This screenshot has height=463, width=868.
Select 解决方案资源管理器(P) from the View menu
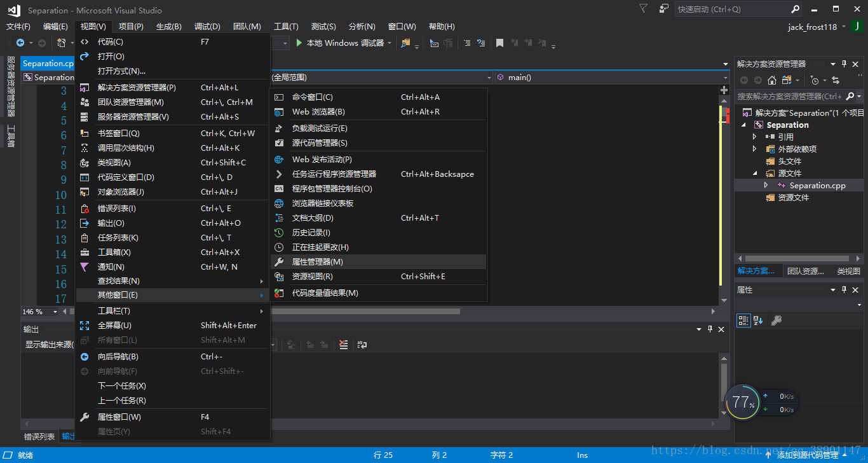tap(173, 87)
